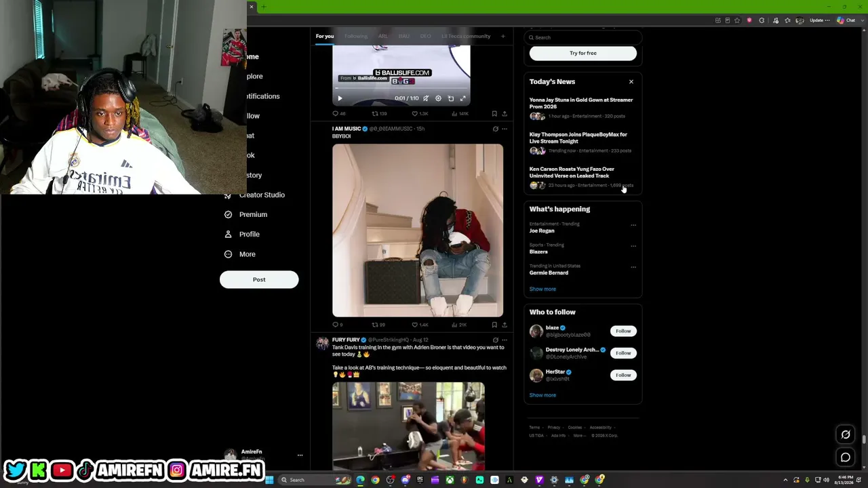Open more options on FURY FURY post

(x=504, y=340)
